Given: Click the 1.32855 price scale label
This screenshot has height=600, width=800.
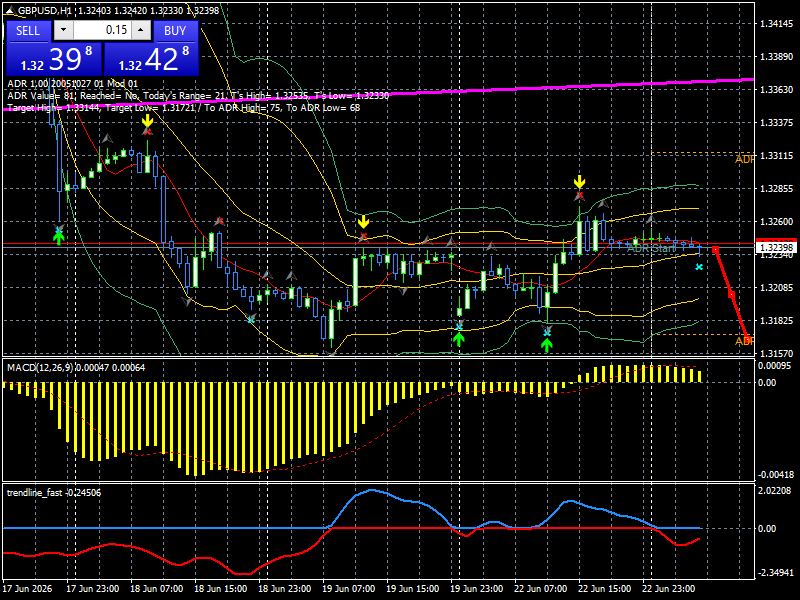Looking at the screenshot, I should 777,188.
